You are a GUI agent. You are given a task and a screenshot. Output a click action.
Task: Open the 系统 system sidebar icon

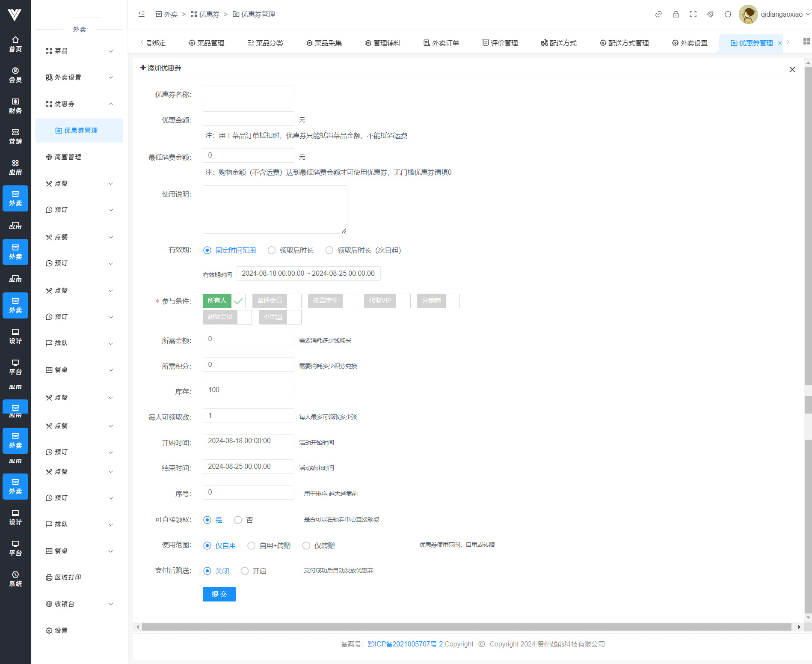(15, 579)
